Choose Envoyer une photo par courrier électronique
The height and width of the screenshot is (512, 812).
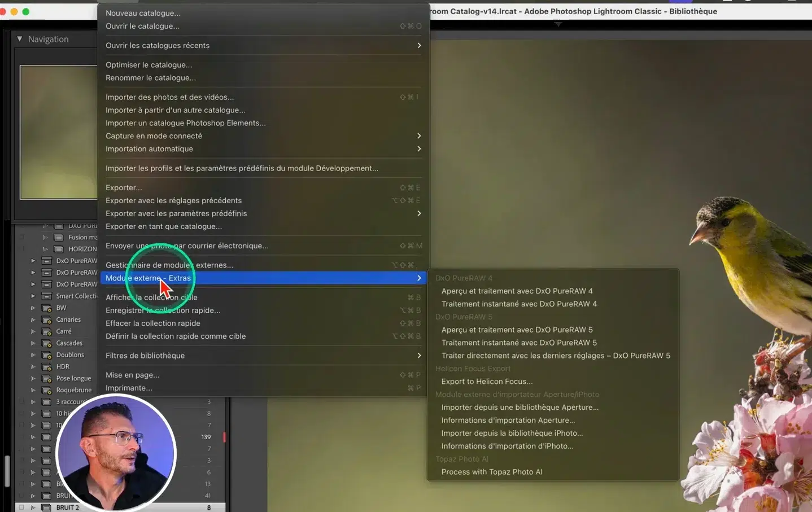[x=263, y=246]
